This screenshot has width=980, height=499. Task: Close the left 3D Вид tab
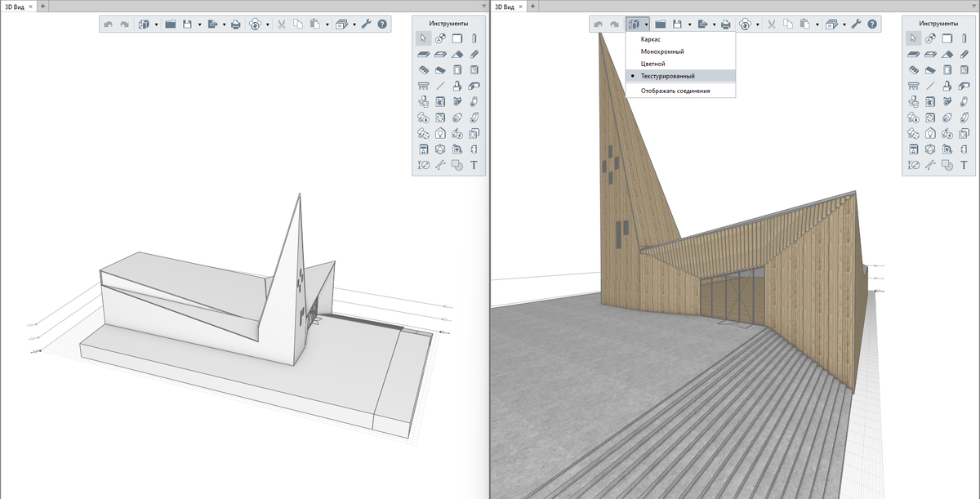click(x=31, y=6)
